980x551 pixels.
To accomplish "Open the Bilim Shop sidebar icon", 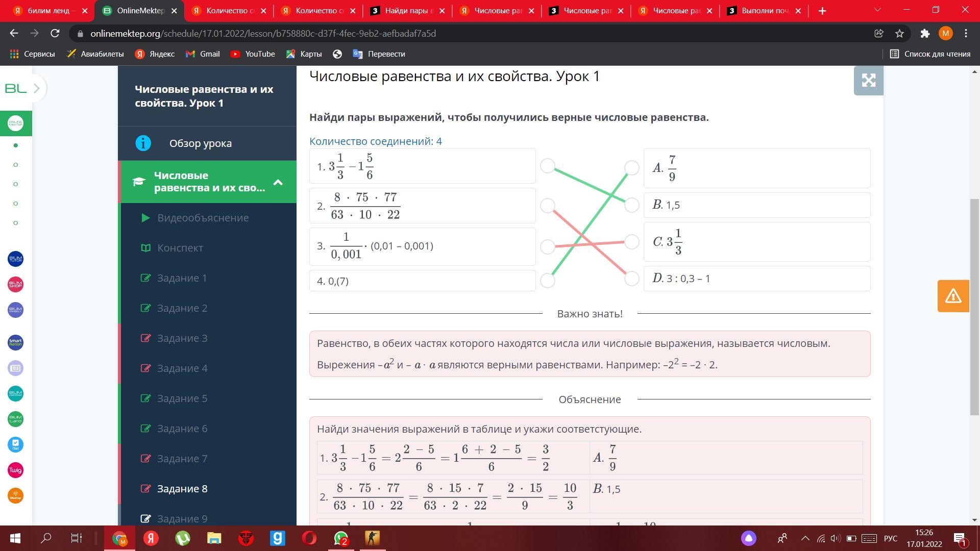I will point(15,284).
